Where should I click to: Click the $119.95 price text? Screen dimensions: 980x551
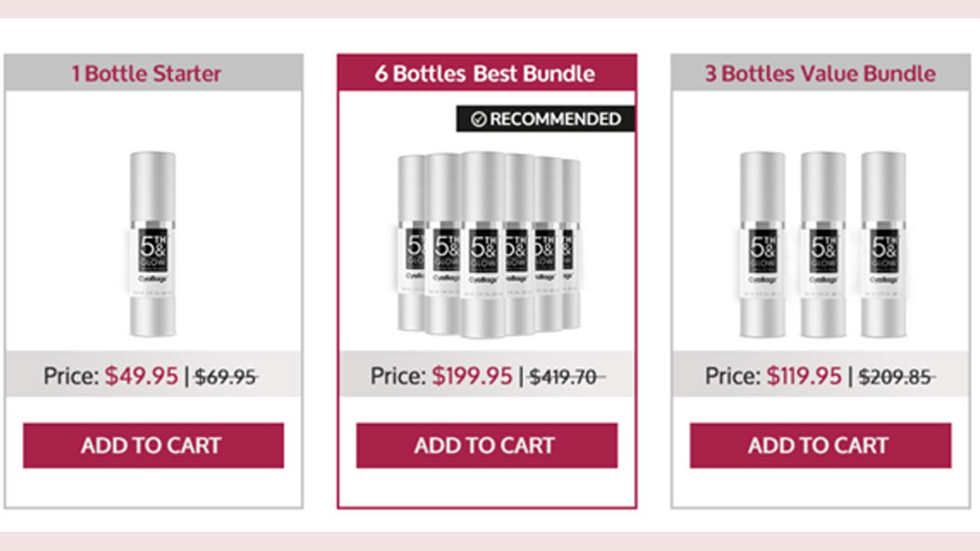coord(804,376)
